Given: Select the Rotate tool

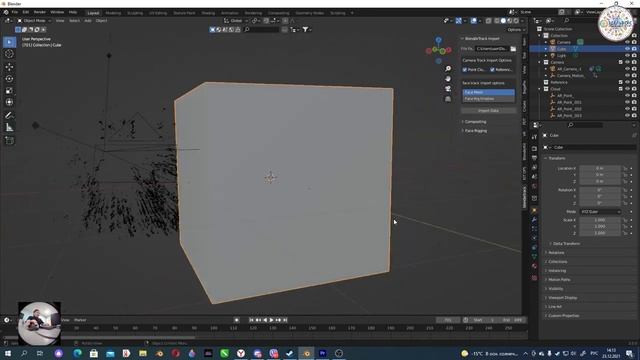Looking at the screenshot, I should coord(9,78).
